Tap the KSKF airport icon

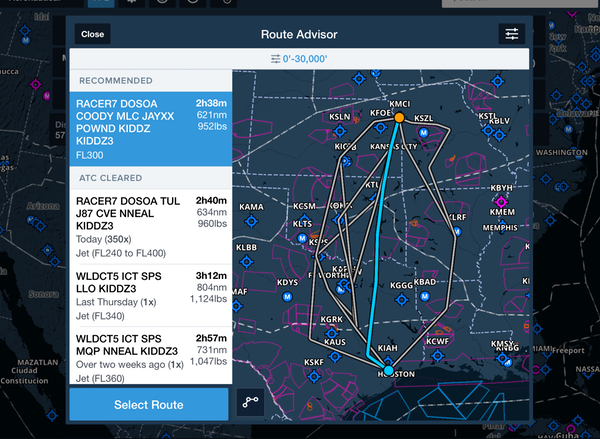(x=313, y=376)
